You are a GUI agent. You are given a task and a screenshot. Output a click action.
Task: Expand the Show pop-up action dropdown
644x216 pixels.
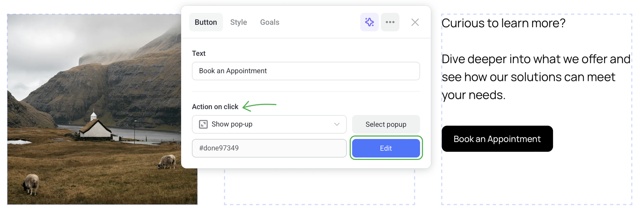pyautogui.click(x=268, y=124)
